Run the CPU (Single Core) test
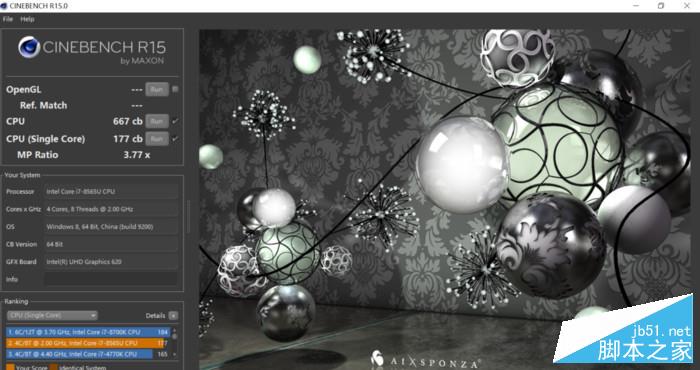This screenshot has height=370, width=700. [x=157, y=139]
